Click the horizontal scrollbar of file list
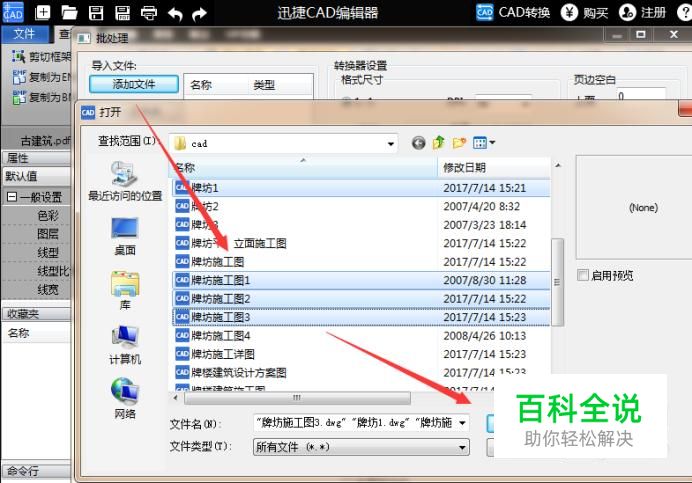This screenshot has width=692, height=483. 297,398
